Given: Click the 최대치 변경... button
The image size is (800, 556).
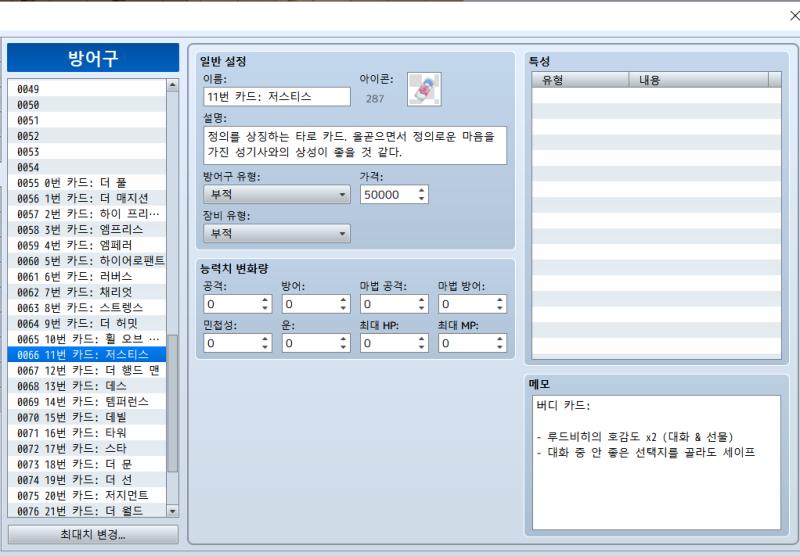Looking at the screenshot, I should tap(93, 535).
